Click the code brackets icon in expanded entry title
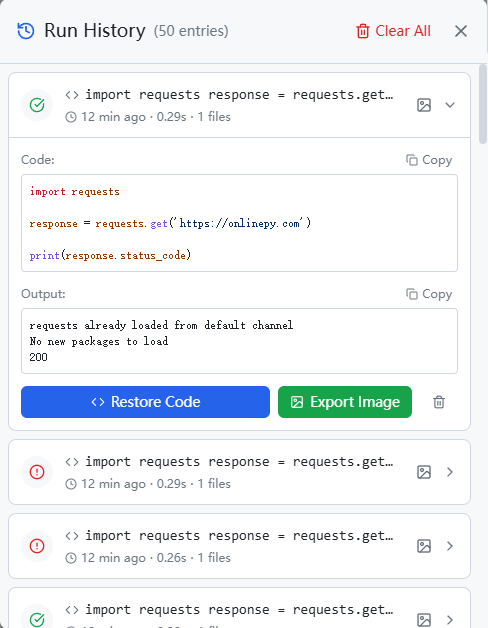This screenshot has height=628, width=488. coord(72,95)
